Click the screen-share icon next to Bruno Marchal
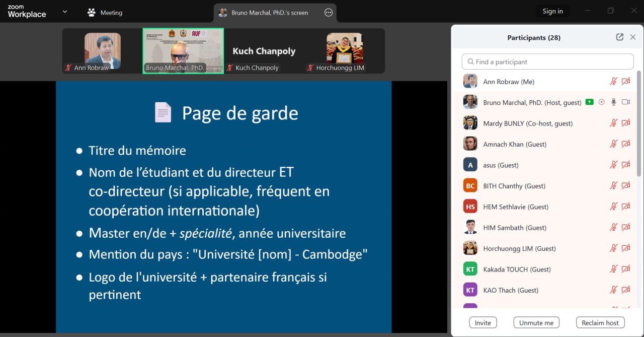This screenshot has height=337, width=644. (590, 102)
